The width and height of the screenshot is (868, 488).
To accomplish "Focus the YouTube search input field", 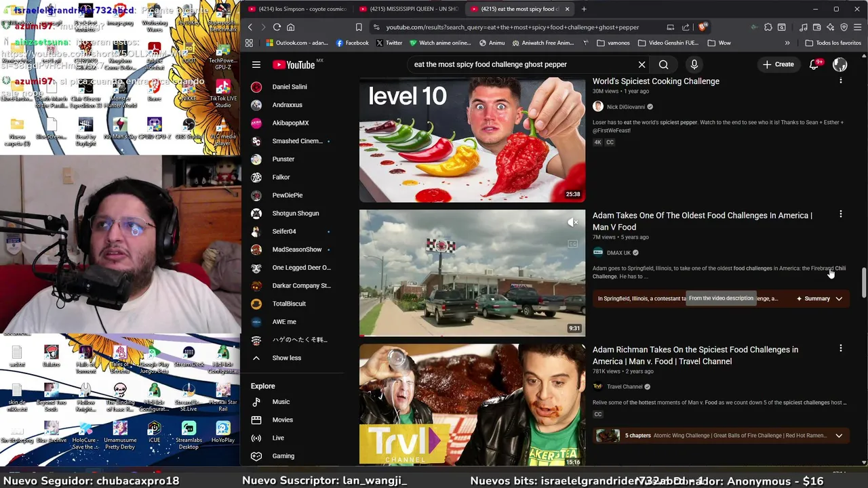I will [x=522, y=64].
